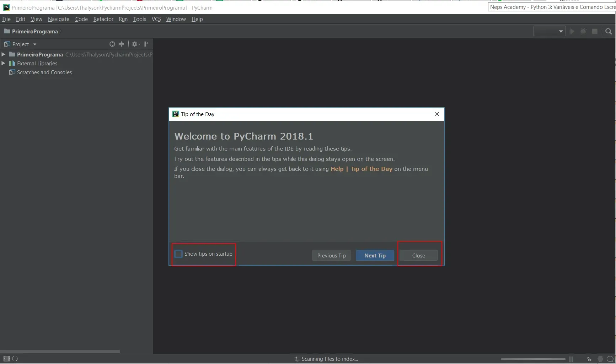Open the Edit menu
The image size is (616, 364).
click(21, 19)
